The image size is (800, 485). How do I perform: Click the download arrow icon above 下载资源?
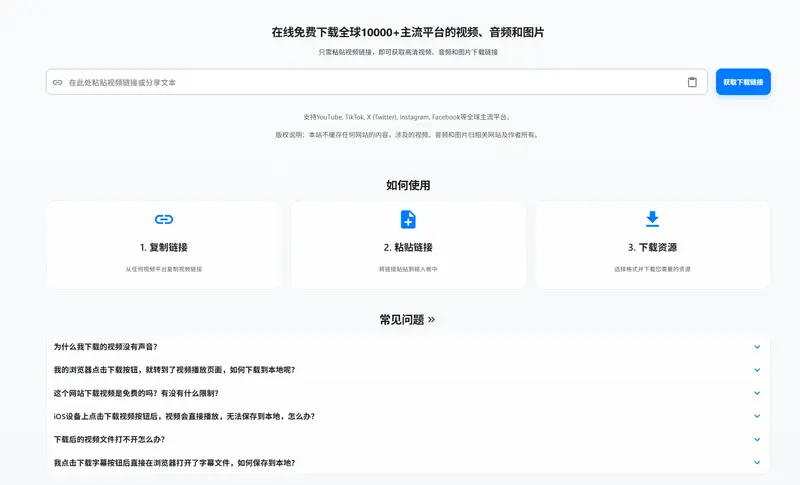pyautogui.click(x=652, y=219)
